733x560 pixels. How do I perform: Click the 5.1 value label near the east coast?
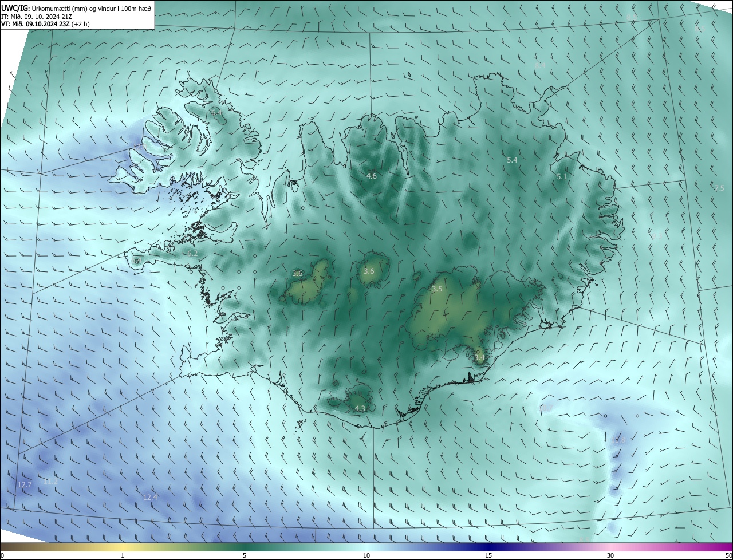[x=562, y=177]
